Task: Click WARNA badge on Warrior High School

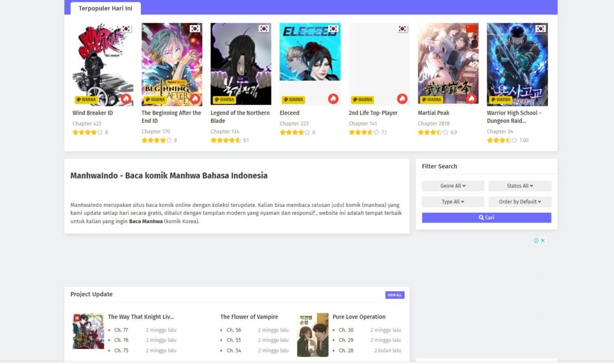Action: pyautogui.click(x=501, y=100)
